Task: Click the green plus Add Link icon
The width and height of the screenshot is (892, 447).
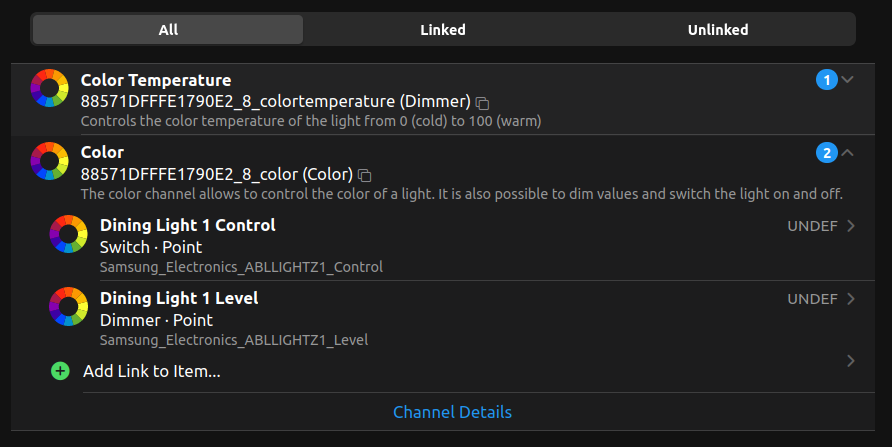Action: coord(60,371)
